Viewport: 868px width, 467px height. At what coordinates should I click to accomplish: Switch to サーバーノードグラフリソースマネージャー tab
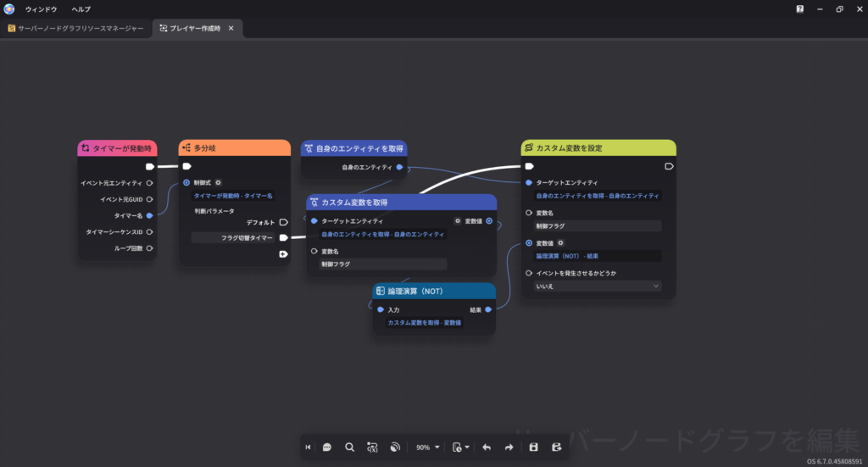(x=75, y=28)
